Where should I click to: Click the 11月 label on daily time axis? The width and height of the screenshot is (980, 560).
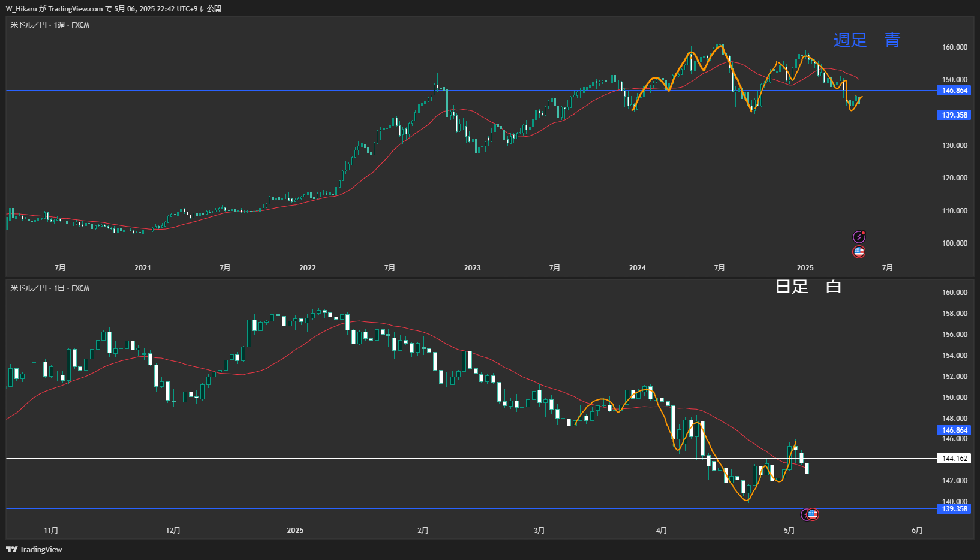pyautogui.click(x=51, y=531)
